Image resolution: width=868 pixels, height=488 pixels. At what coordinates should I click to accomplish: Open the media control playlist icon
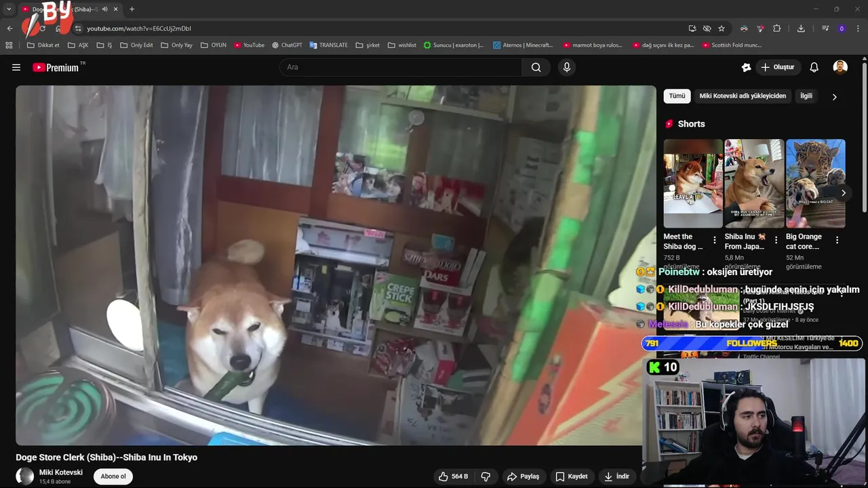pos(825,28)
